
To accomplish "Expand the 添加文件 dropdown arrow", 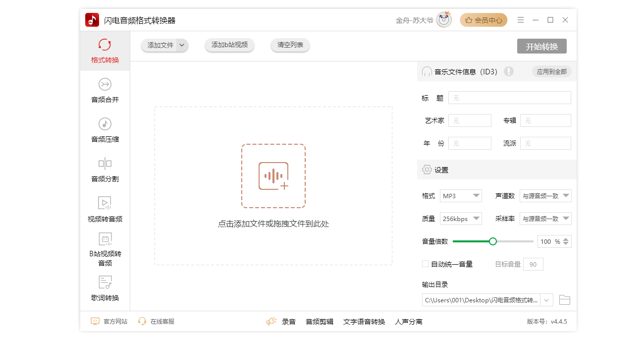I will (x=182, y=45).
